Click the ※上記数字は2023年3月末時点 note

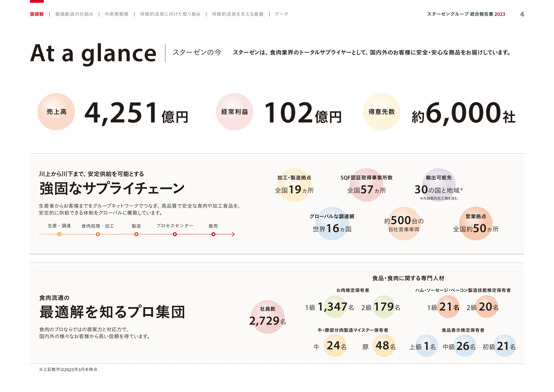tap(68, 370)
